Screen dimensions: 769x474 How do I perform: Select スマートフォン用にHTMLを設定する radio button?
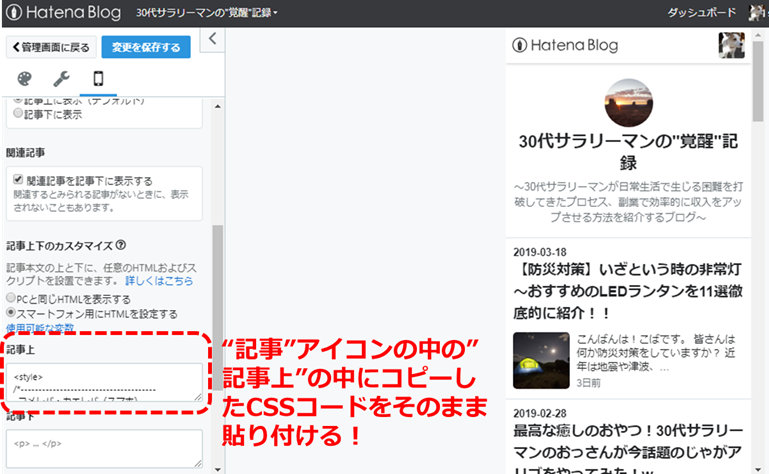coord(11,312)
